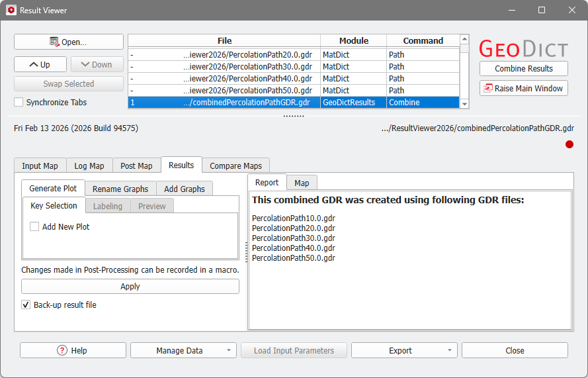The height and width of the screenshot is (378, 588).
Task: Click the vertical splitter handle beside report
Action: [x=246, y=252]
